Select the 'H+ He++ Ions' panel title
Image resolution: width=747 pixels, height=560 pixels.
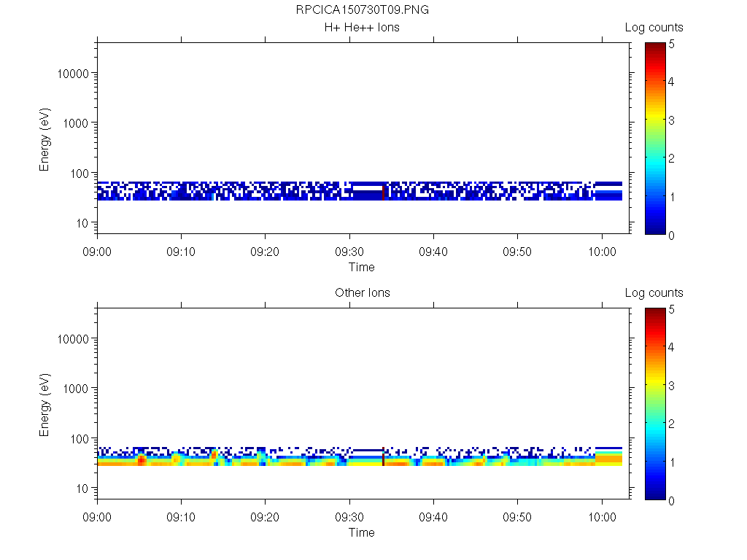[x=362, y=27]
